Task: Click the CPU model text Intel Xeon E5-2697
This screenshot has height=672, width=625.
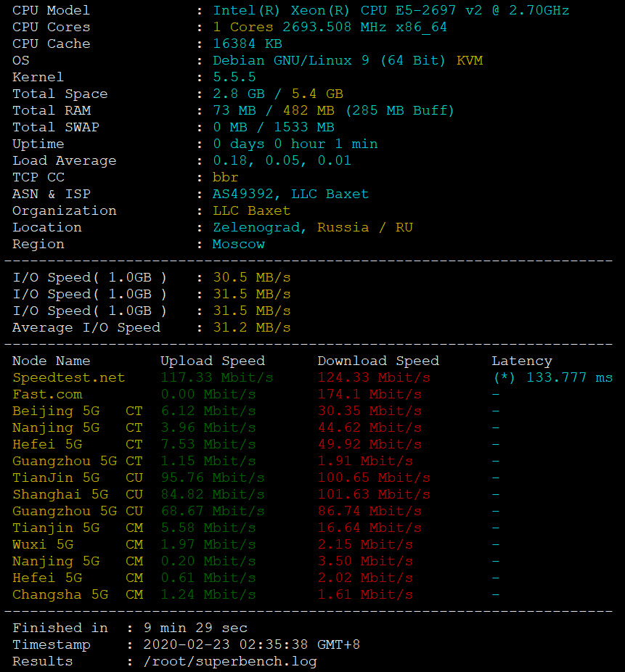Action: 391,10
